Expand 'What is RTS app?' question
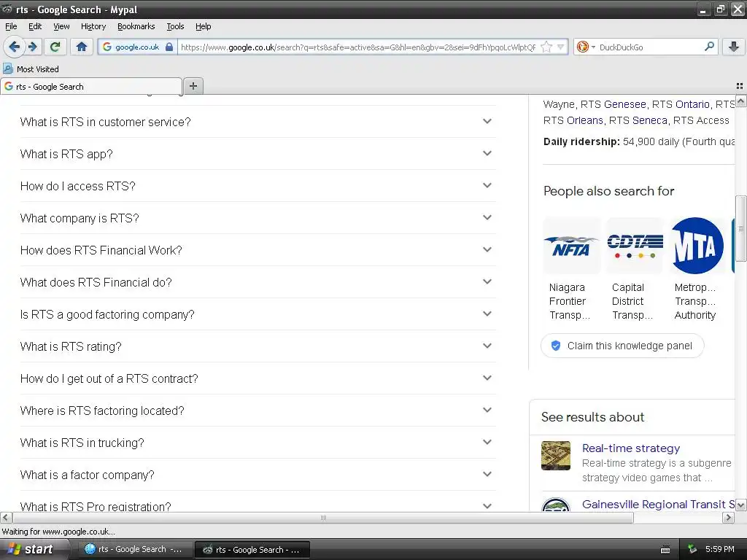 (x=258, y=154)
